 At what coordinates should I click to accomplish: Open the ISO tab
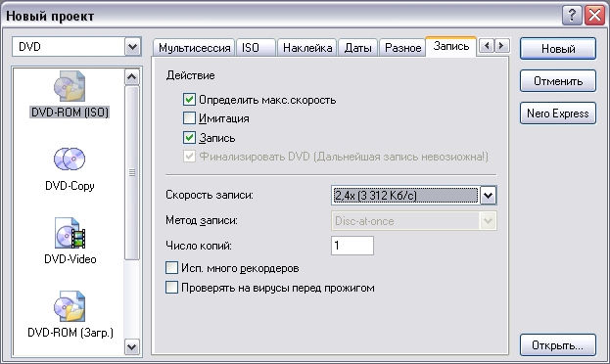256,48
